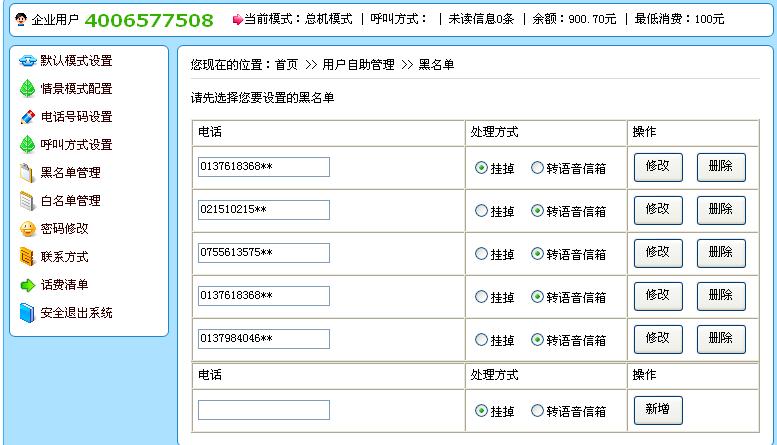Click the pencil icon beside 电话号码设置
This screenshot has height=445, width=777.
point(28,117)
